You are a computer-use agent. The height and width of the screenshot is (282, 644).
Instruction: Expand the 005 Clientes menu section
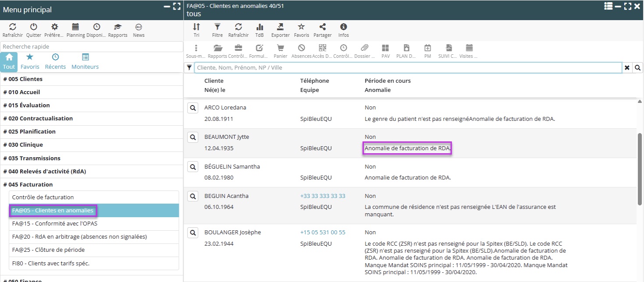click(x=23, y=79)
